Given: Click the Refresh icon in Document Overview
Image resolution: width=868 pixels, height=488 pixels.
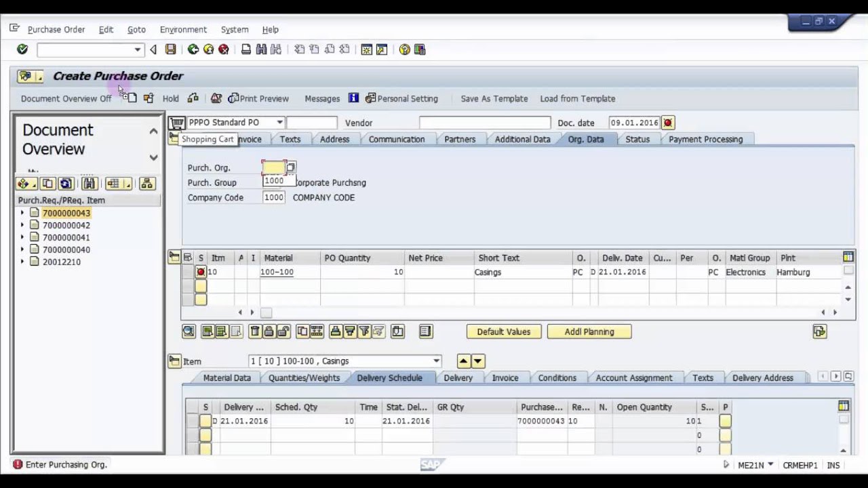Looking at the screenshot, I should click(66, 184).
